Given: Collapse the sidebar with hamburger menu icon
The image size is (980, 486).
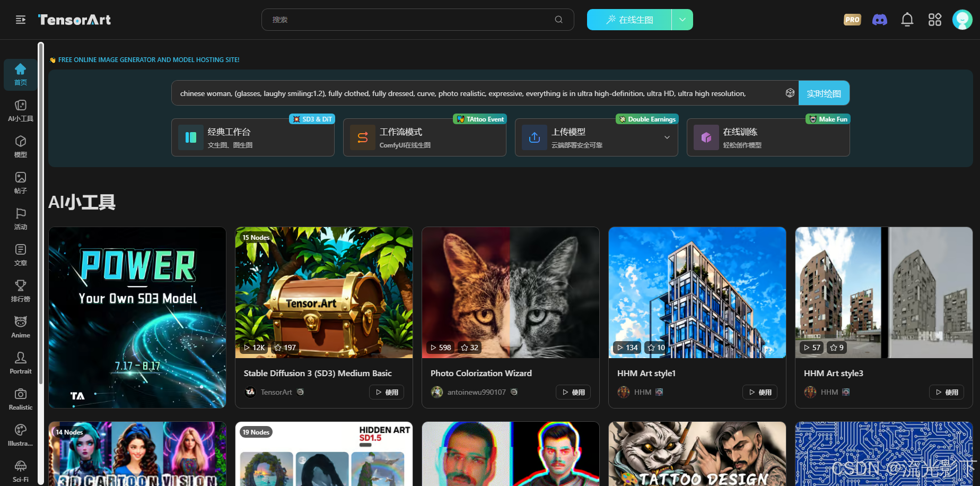Looking at the screenshot, I should click(21, 20).
